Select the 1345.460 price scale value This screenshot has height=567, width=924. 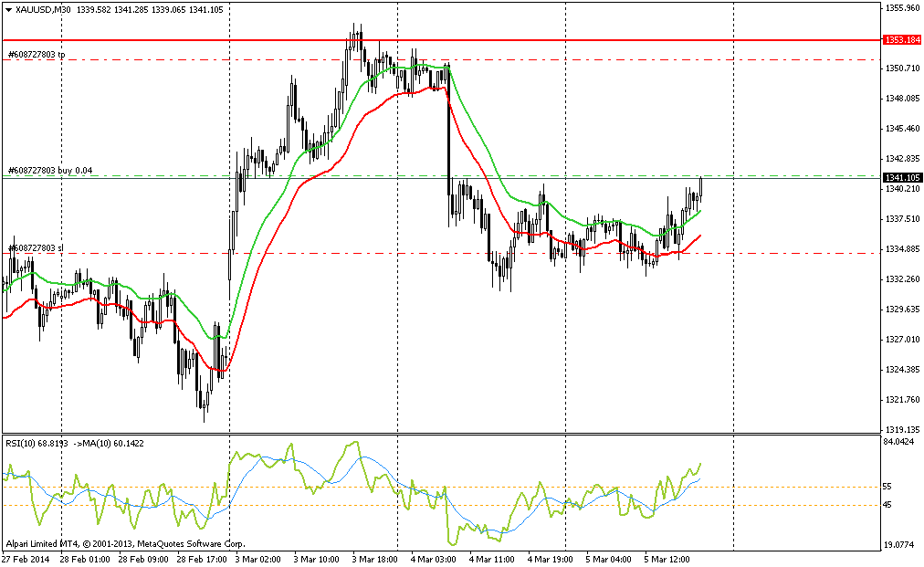902,129
